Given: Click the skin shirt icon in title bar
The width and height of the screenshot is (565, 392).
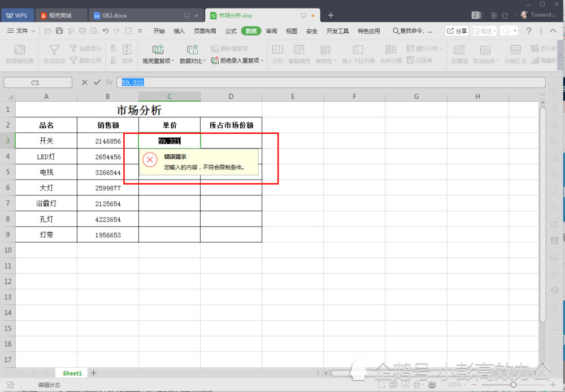Looking at the screenshot, I should pos(505,15).
